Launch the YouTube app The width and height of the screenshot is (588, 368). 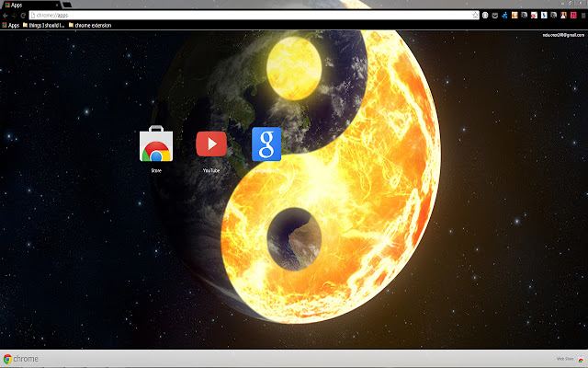[x=211, y=144]
